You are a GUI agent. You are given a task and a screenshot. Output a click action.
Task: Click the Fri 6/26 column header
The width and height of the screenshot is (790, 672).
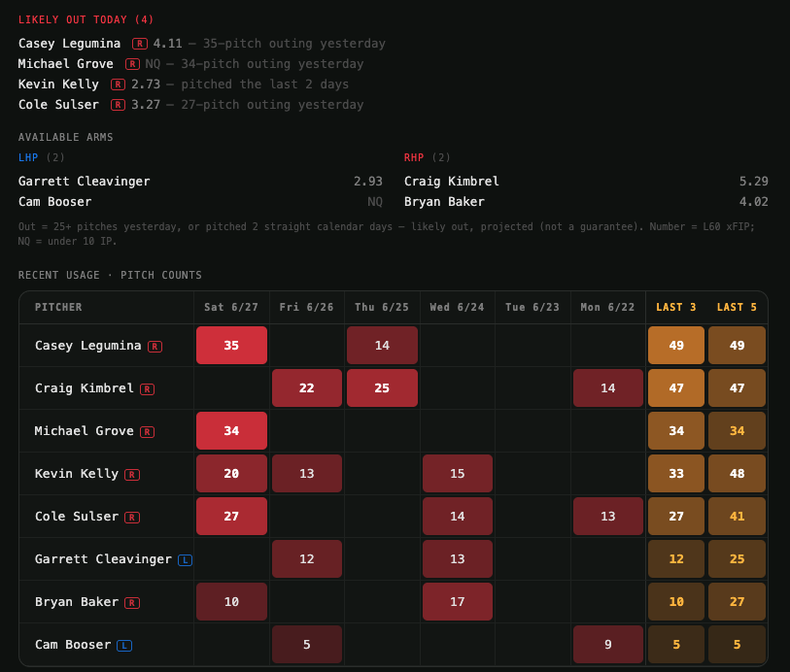click(306, 307)
